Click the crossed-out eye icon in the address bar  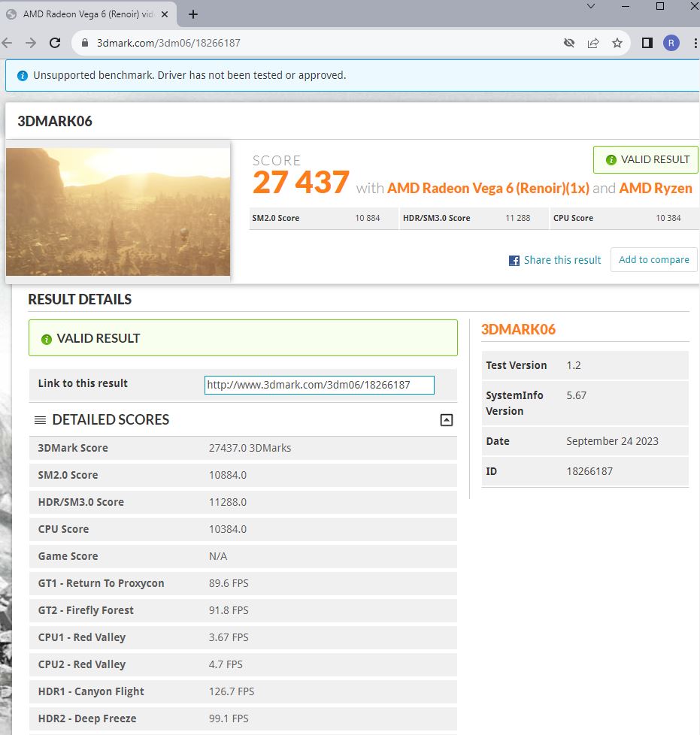(569, 43)
